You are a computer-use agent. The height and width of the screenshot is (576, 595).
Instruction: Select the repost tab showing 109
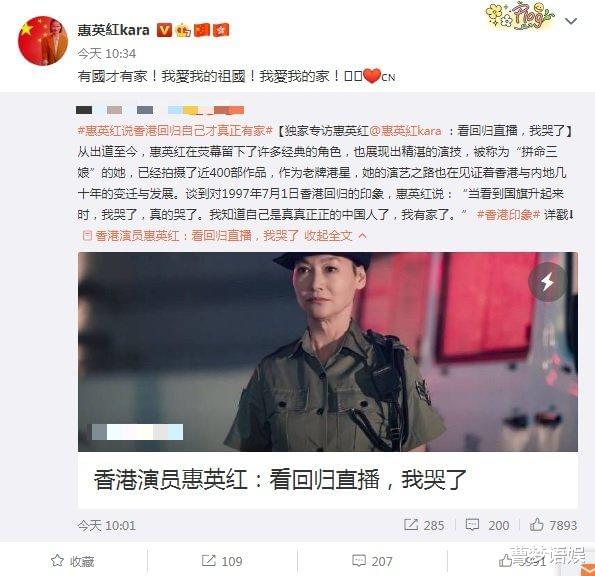[222, 561]
